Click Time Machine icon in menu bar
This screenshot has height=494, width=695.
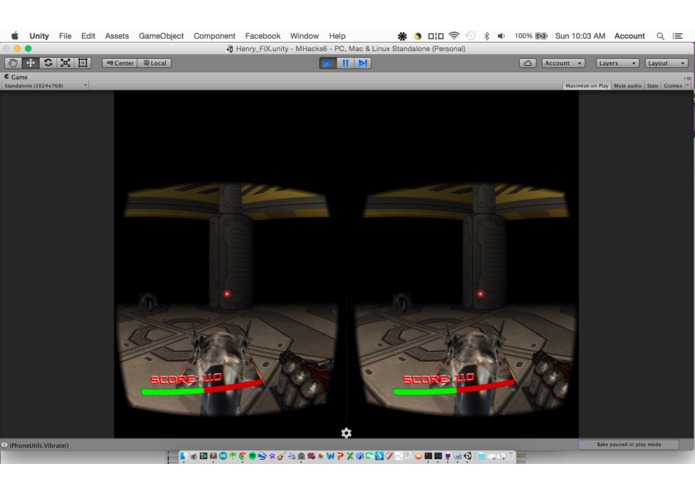471,36
